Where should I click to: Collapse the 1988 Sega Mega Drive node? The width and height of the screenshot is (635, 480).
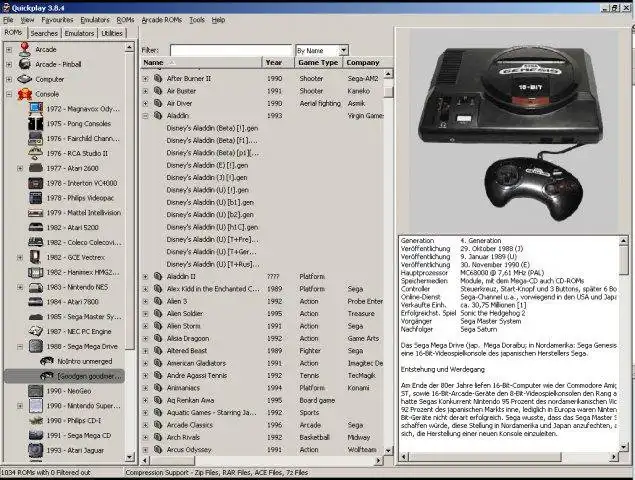pos(20,347)
